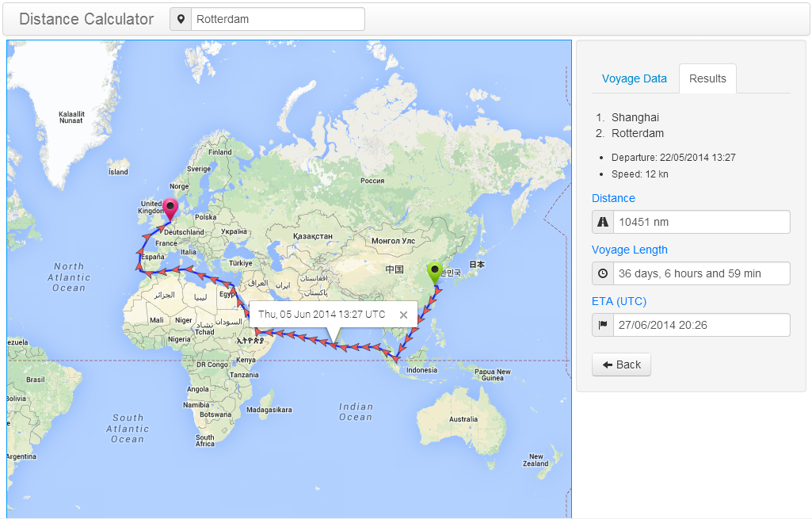Click the back arrow icon on the Back button
This screenshot has width=812, height=519.
607,364
